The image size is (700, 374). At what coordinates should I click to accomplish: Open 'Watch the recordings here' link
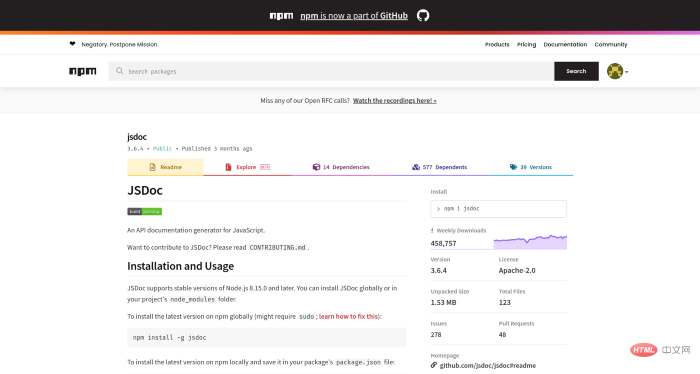point(395,101)
